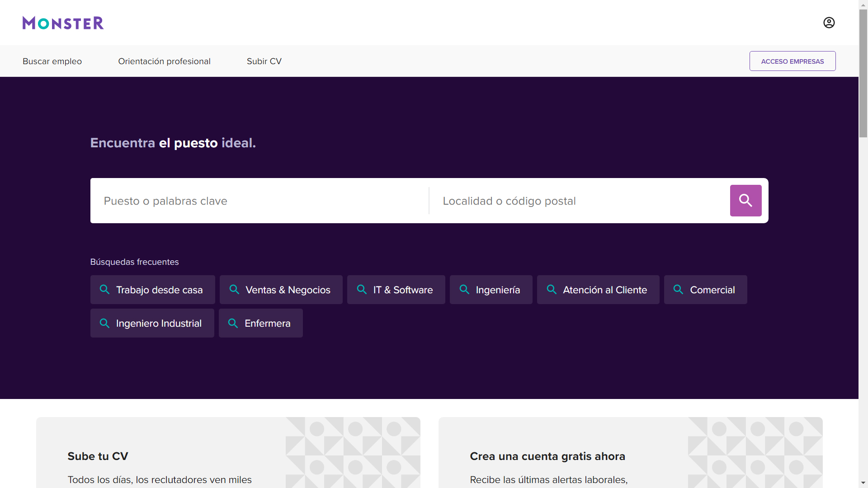Select the Subir CV navigation item
Image resolution: width=868 pixels, height=488 pixels.
[x=264, y=61]
